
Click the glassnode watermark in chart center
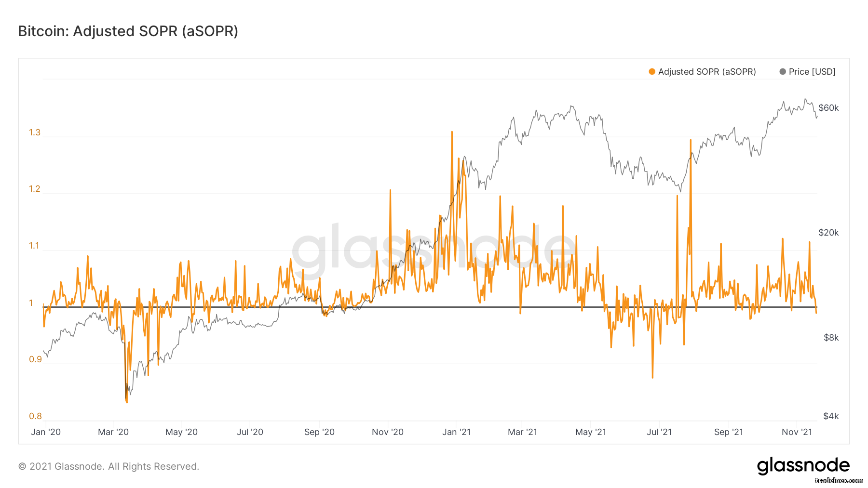(x=434, y=249)
